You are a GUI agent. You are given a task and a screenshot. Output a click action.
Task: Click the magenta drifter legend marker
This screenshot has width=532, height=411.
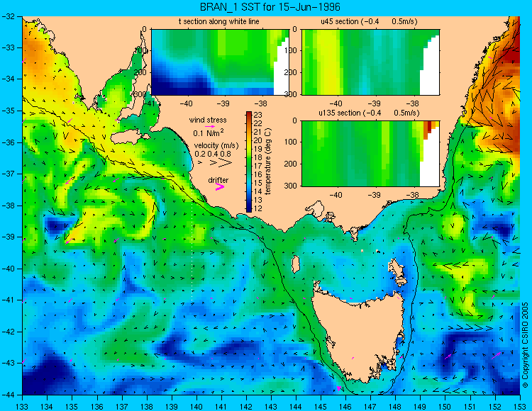(x=220, y=187)
